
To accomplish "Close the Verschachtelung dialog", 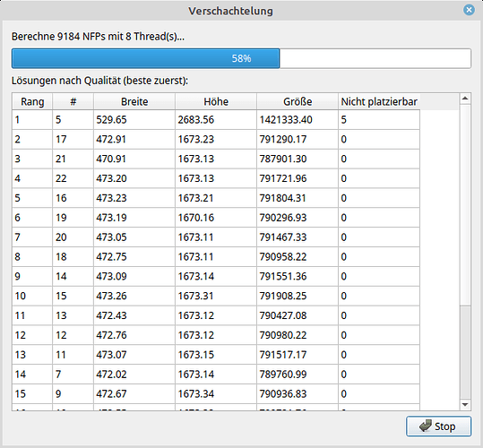I will coord(469,10).
